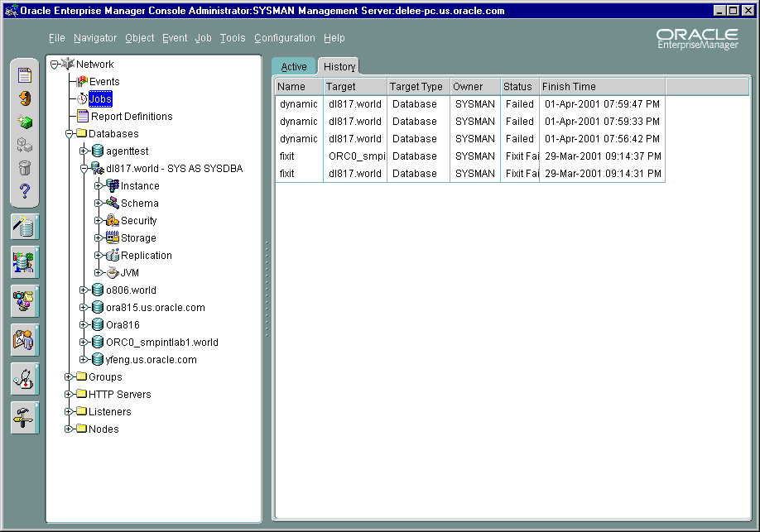The image size is (760, 532).
Task: Expand the Groups folder
Action: [69, 377]
